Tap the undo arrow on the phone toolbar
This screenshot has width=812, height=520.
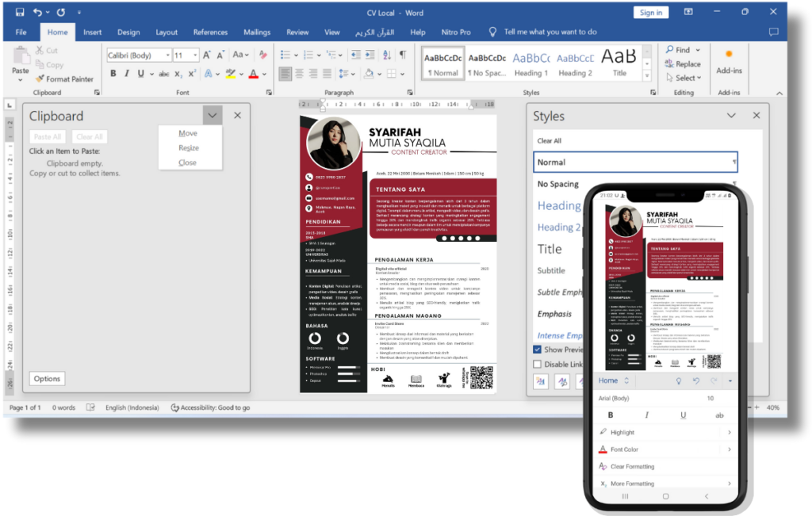tap(696, 380)
